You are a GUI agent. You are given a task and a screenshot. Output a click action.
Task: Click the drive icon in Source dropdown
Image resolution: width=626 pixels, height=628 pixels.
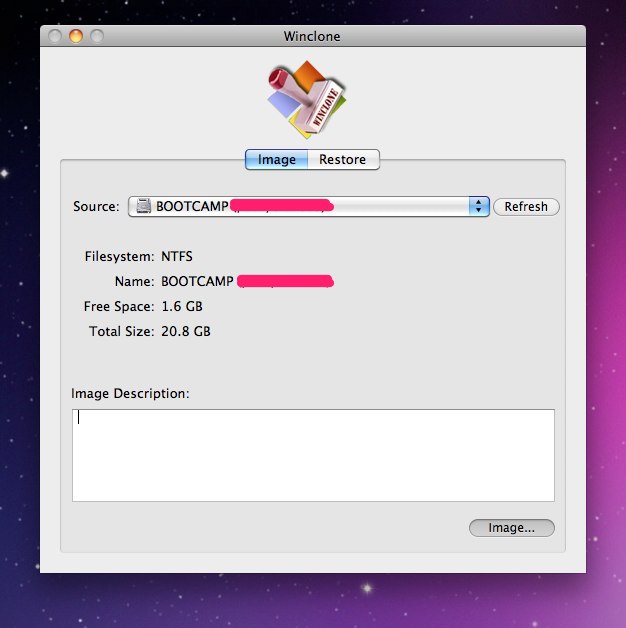143,206
